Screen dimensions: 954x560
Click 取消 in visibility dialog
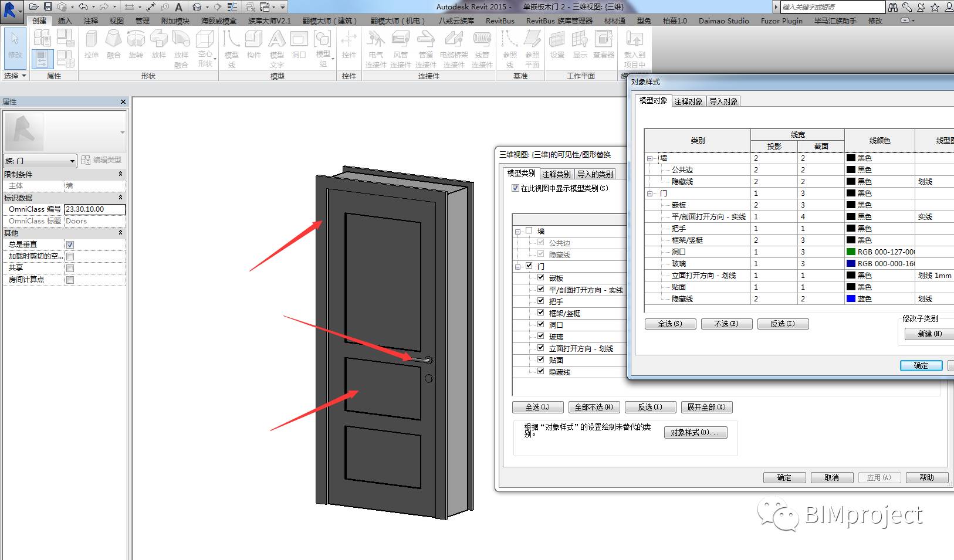(x=831, y=477)
